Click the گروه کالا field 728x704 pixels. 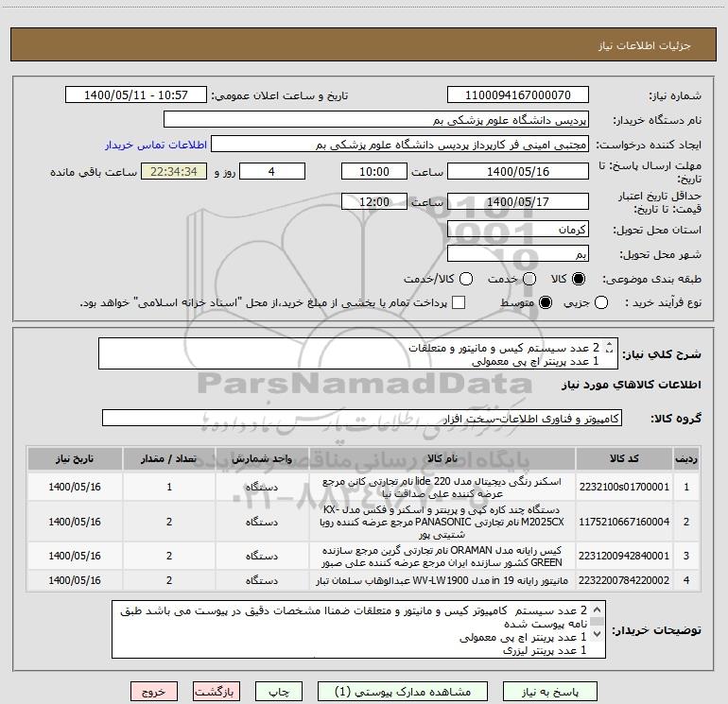coord(362,418)
